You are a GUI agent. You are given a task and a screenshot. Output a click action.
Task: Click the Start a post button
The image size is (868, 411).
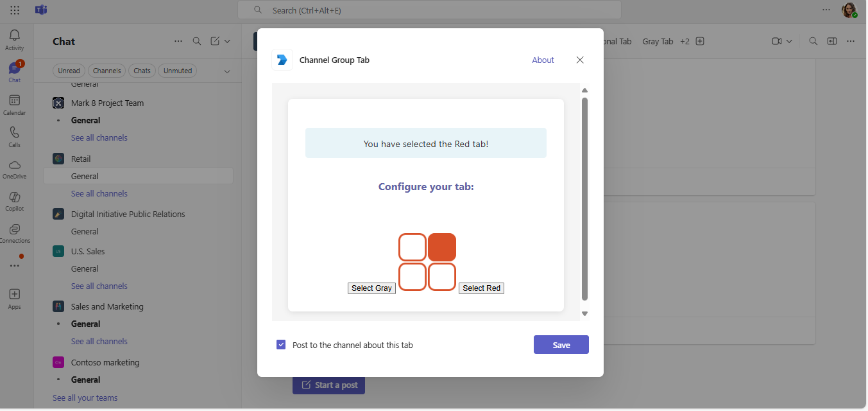click(x=328, y=385)
